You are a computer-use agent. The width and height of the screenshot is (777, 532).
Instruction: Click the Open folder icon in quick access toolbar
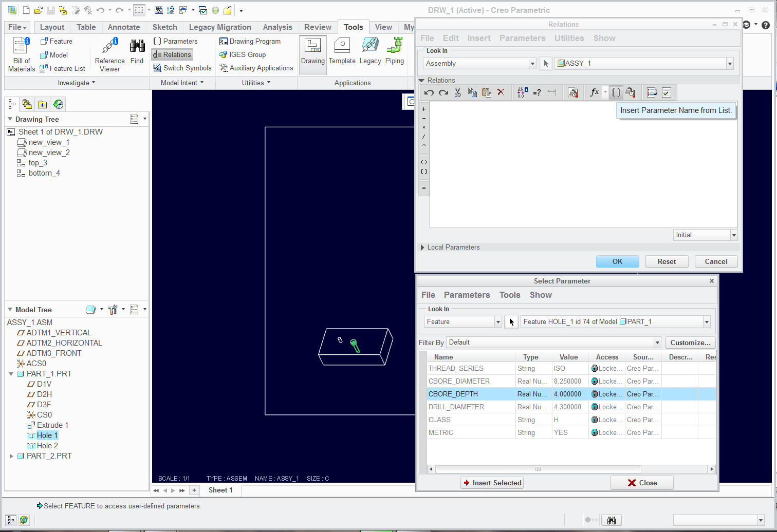(x=39, y=10)
